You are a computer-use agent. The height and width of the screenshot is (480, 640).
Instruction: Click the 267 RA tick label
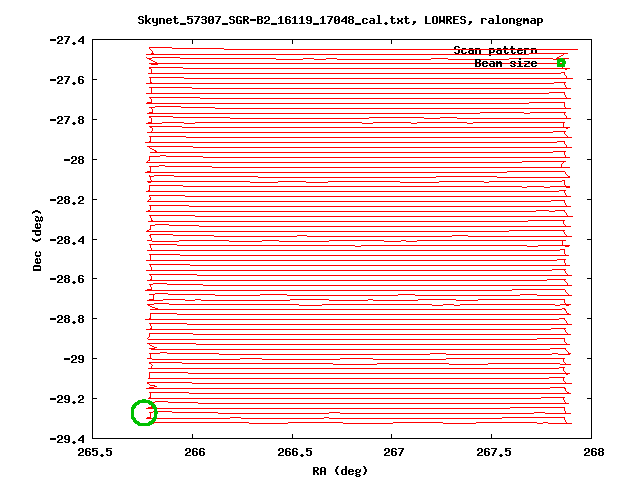pos(393,452)
